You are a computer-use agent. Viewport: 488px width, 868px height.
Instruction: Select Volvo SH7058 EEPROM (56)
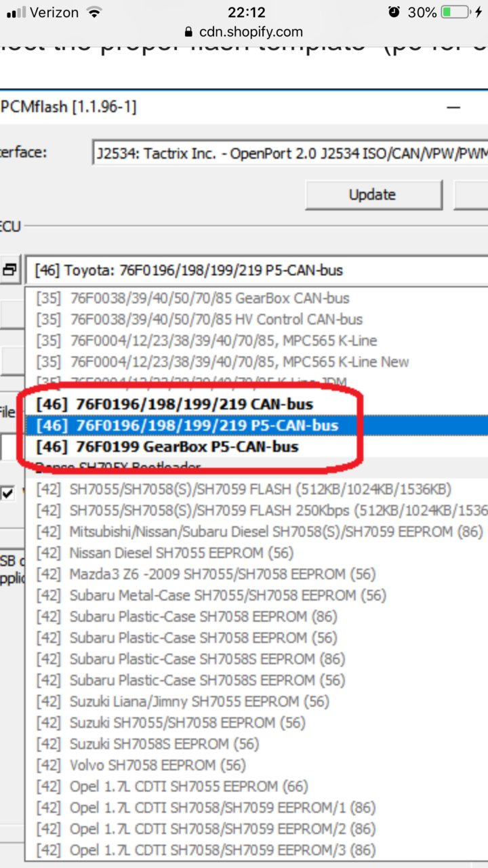point(256,765)
